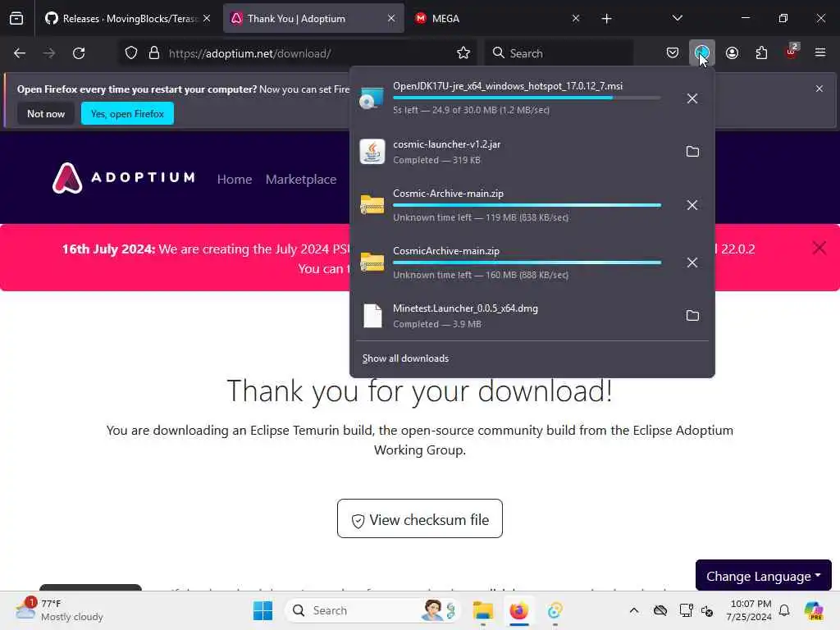Click the OpenJDK17U msi download entry
This screenshot has width=840, height=630.
tap(514, 98)
